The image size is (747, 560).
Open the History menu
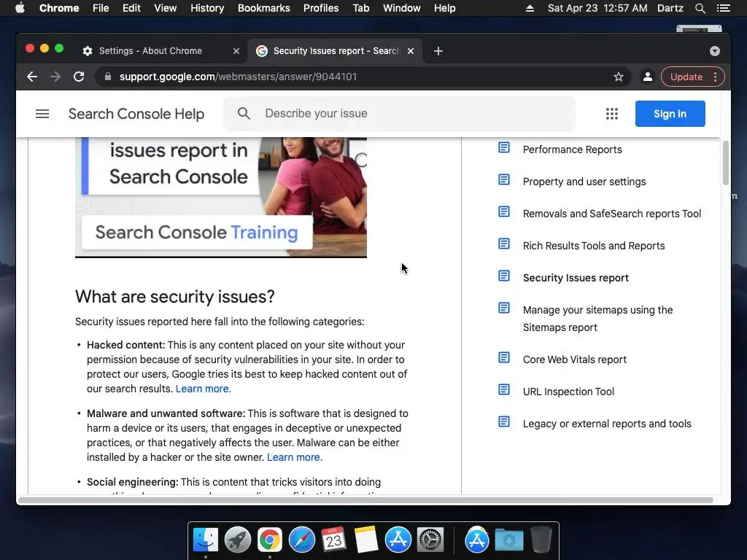[x=207, y=8]
